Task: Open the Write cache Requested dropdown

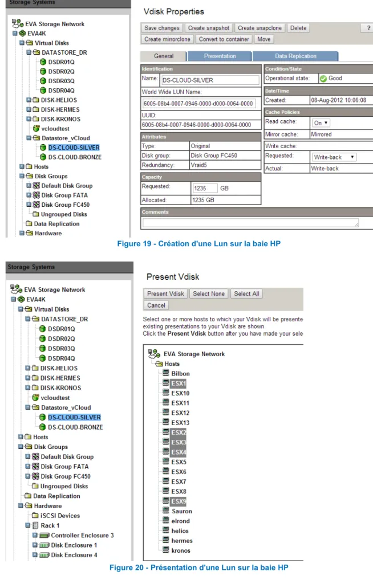Action: point(334,157)
